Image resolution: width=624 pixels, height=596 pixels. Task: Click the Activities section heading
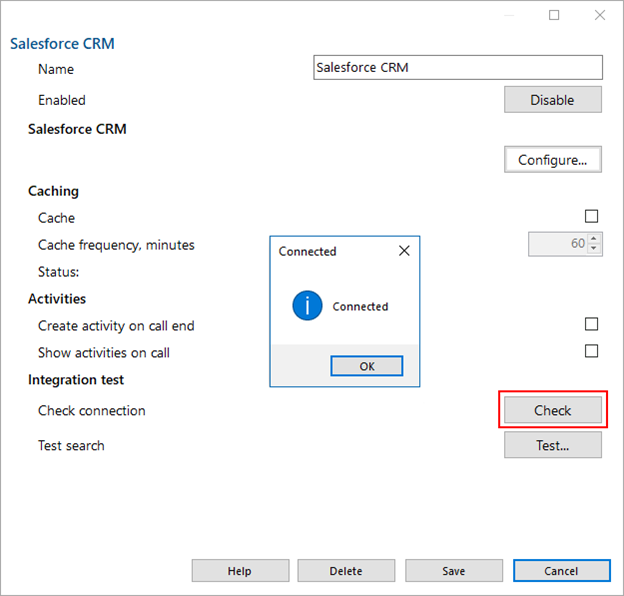point(57,298)
